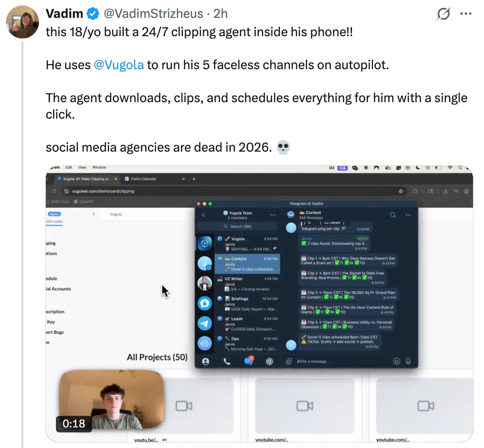
Task: Play the video via webcam thumbnail
Action: 111,399
